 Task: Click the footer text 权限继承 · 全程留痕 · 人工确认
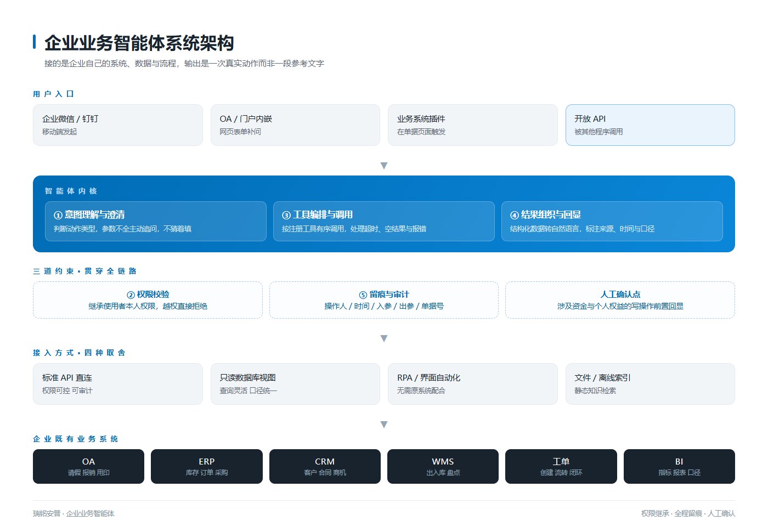click(x=688, y=513)
